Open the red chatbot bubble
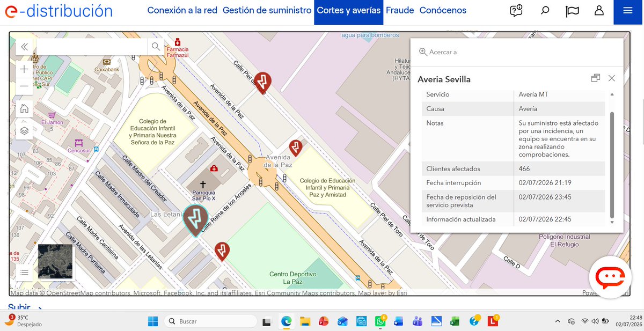 point(610,277)
